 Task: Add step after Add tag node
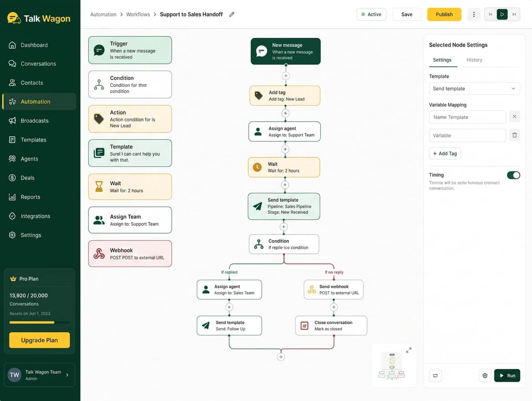pyautogui.click(x=285, y=113)
